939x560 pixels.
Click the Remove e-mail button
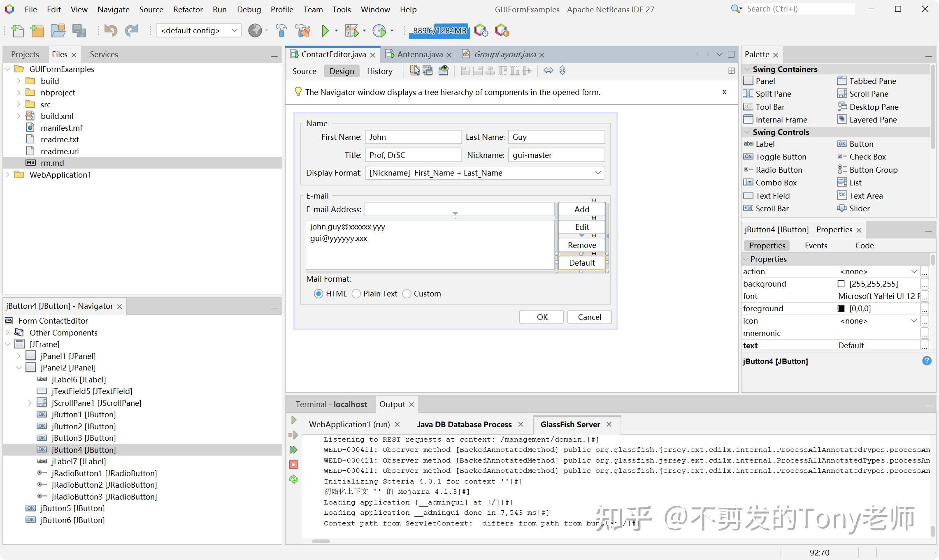click(x=581, y=245)
